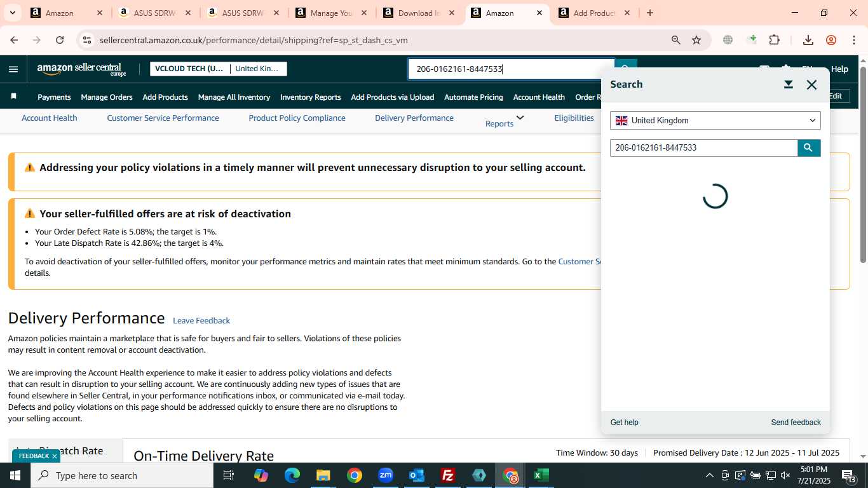868x488 pixels.
Task: Click the Leave Feedback link
Action: [201, 321]
